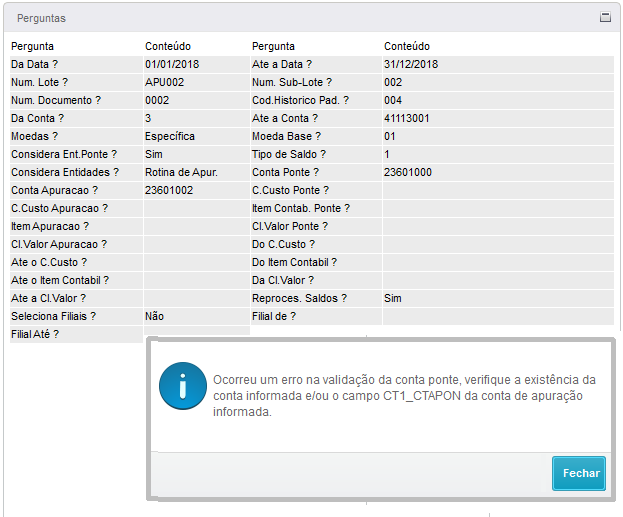Click the Num. Documento value 0002
Screen dimensions: 623x517
[x=157, y=100]
